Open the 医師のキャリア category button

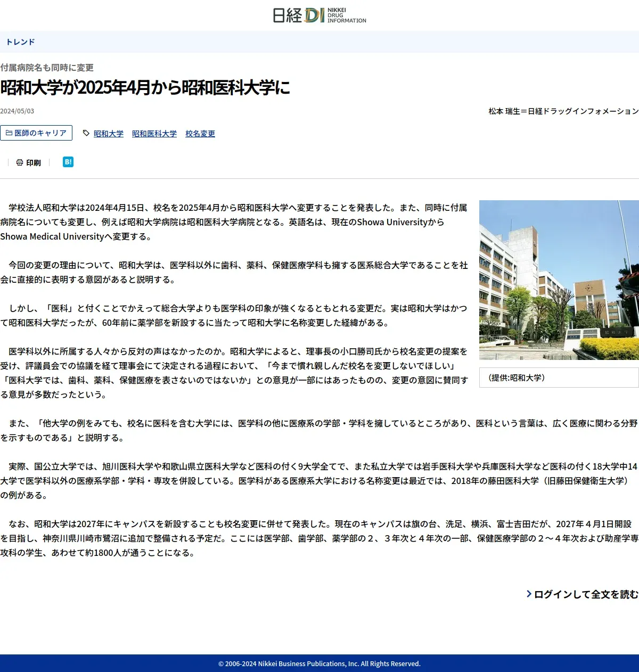tap(36, 133)
